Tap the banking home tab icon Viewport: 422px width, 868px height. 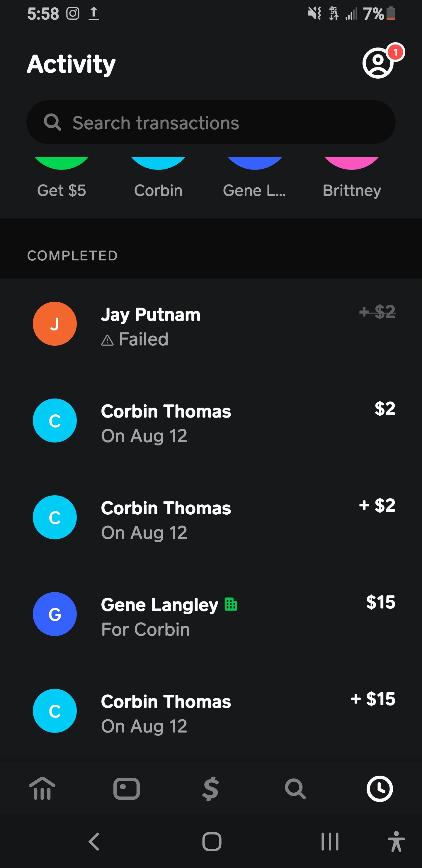pos(42,789)
